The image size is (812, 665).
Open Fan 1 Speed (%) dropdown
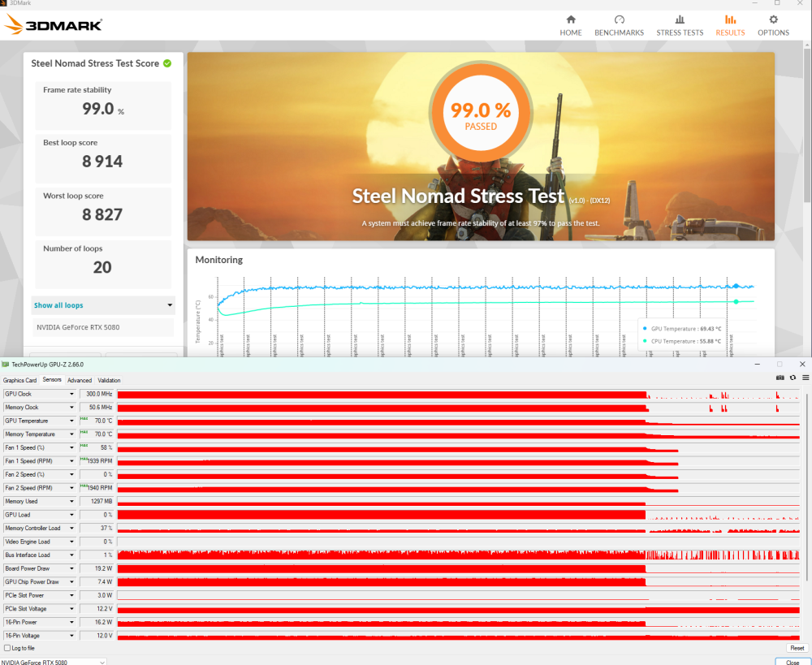[71, 447]
